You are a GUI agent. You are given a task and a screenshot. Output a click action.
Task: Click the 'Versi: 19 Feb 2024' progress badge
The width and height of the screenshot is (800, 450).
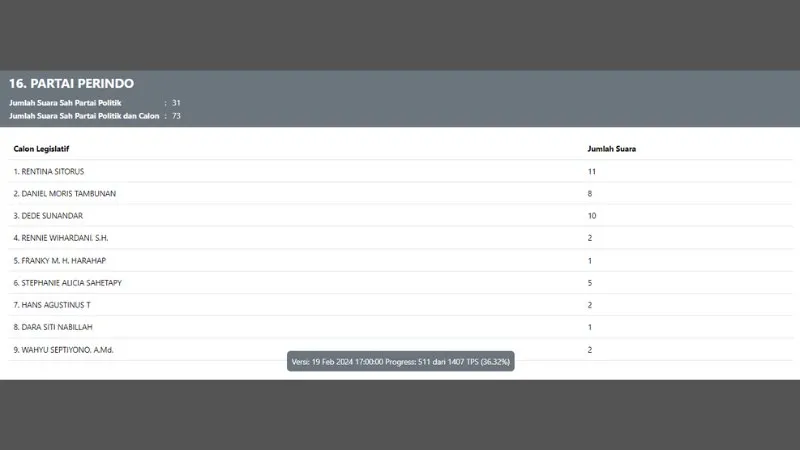click(401, 361)
